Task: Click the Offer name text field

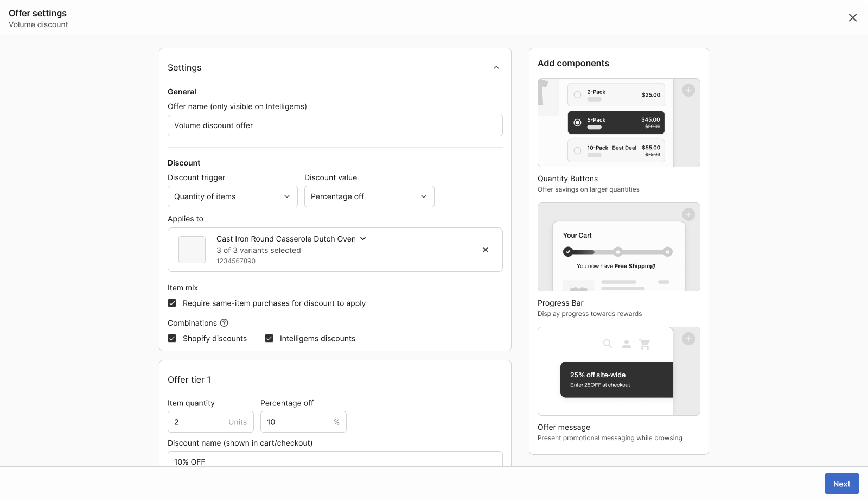Action: point(335,125)
